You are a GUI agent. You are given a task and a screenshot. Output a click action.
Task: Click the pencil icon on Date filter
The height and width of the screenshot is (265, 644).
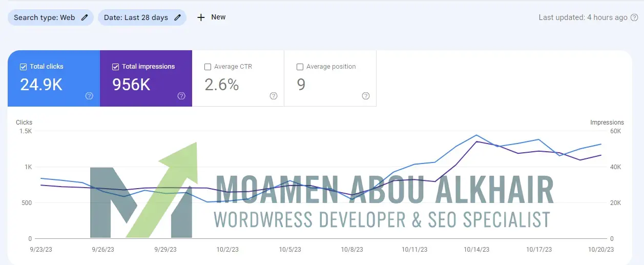tap(177, 17)
